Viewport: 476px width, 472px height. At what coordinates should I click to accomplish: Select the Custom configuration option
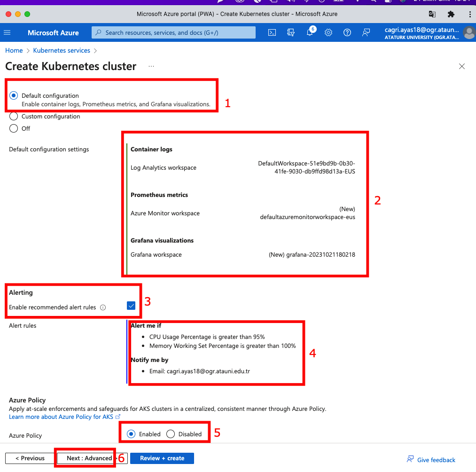click(14, 116)
